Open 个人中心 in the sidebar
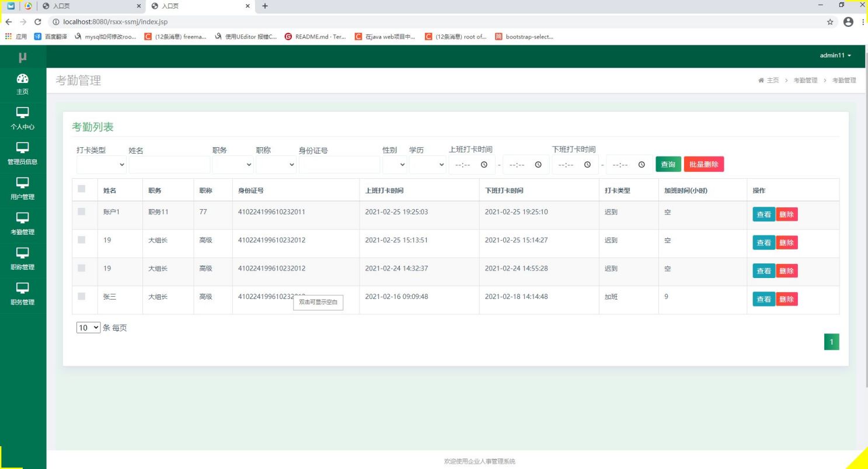Image resolution: width=868 pixels, height=469 pixels. (x=23, y=119)
